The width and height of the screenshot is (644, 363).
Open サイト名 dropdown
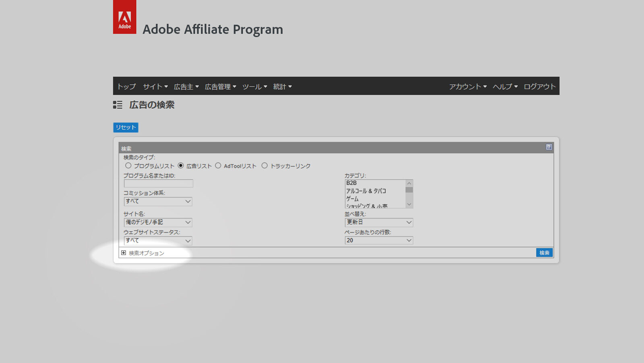tap(158, 222)
